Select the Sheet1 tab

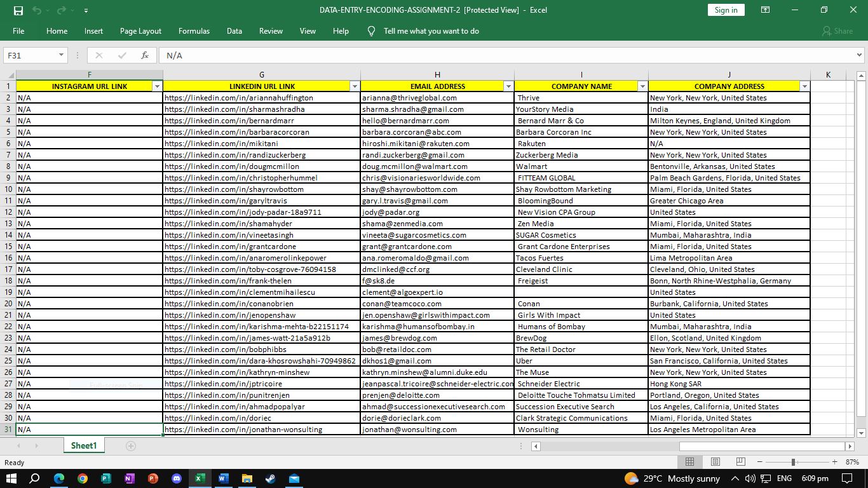tap(83, 446)
